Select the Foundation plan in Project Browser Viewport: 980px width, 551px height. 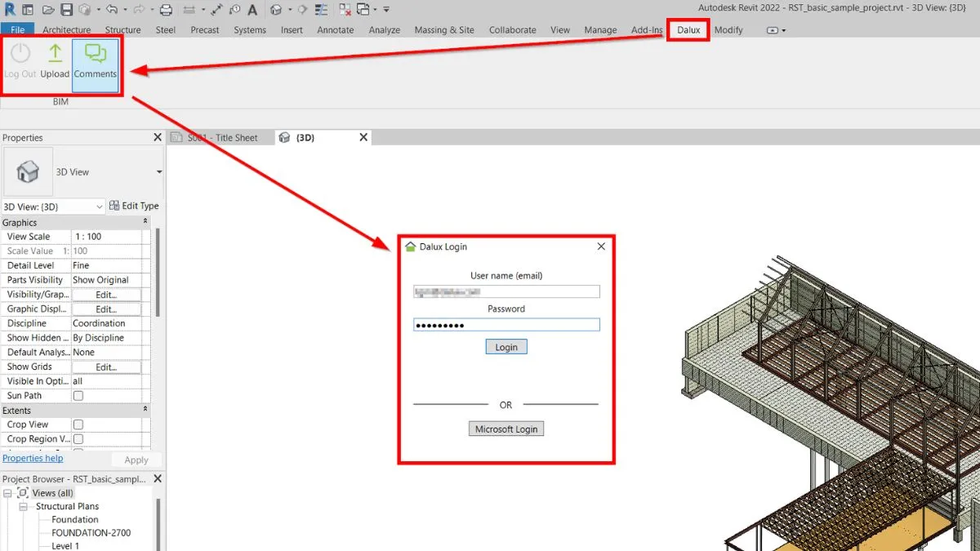pyautogui.click(x=75, y=520)
